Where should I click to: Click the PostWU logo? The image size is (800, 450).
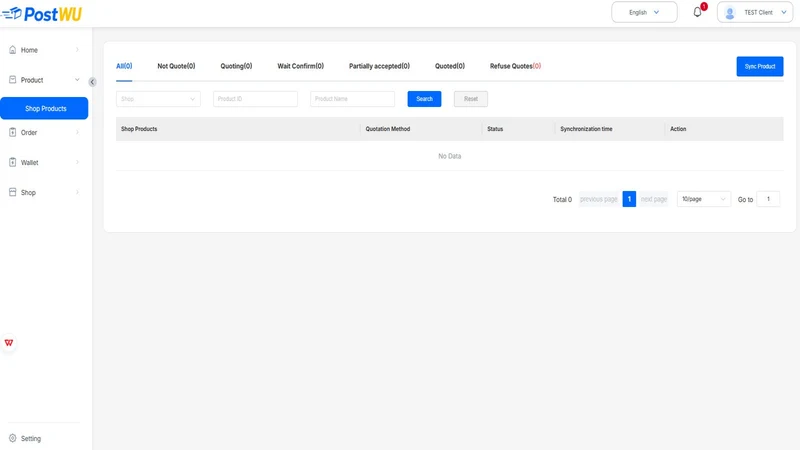click(41, 14)
